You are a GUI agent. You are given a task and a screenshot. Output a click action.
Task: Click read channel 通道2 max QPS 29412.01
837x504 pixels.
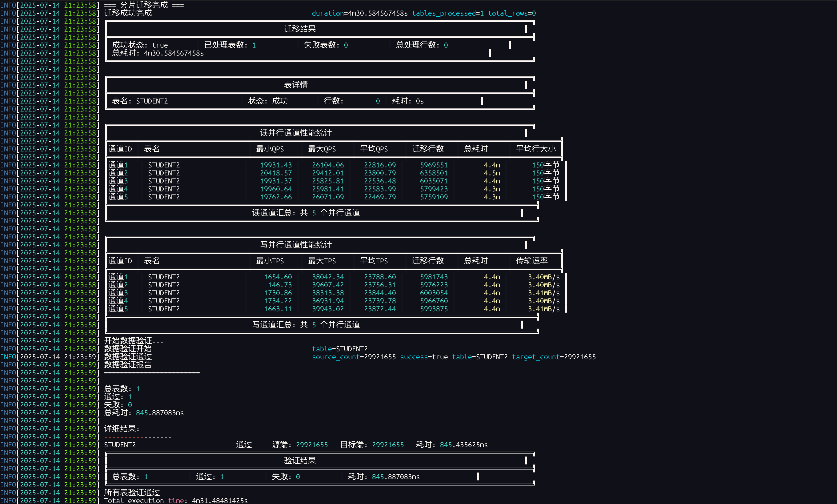pos(328,173)
